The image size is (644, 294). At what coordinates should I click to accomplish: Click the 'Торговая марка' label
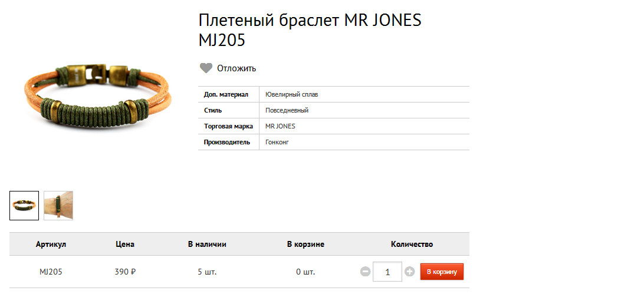pyautogui.click(x=228, y=126)
